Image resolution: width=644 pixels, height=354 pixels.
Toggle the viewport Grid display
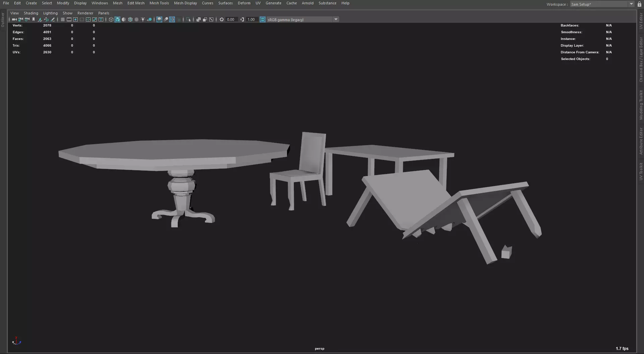[x=63, y=19]
